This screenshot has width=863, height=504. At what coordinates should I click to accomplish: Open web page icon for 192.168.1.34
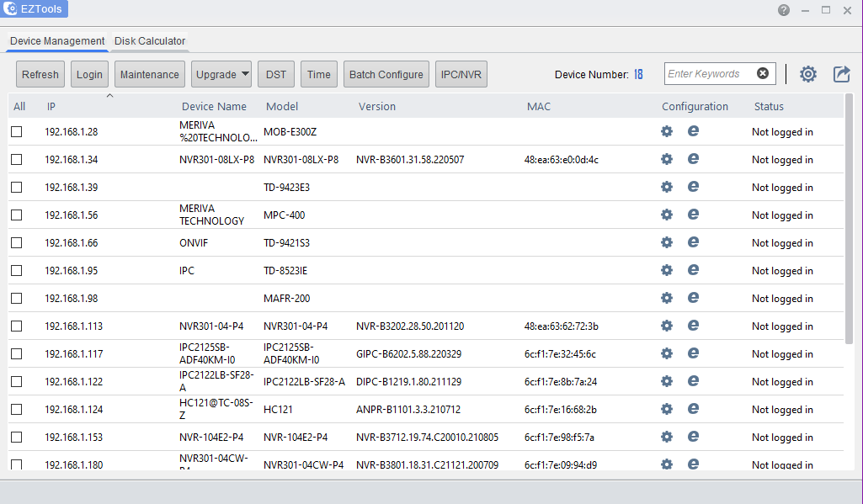pyautogui.click(x=693, y=159)
